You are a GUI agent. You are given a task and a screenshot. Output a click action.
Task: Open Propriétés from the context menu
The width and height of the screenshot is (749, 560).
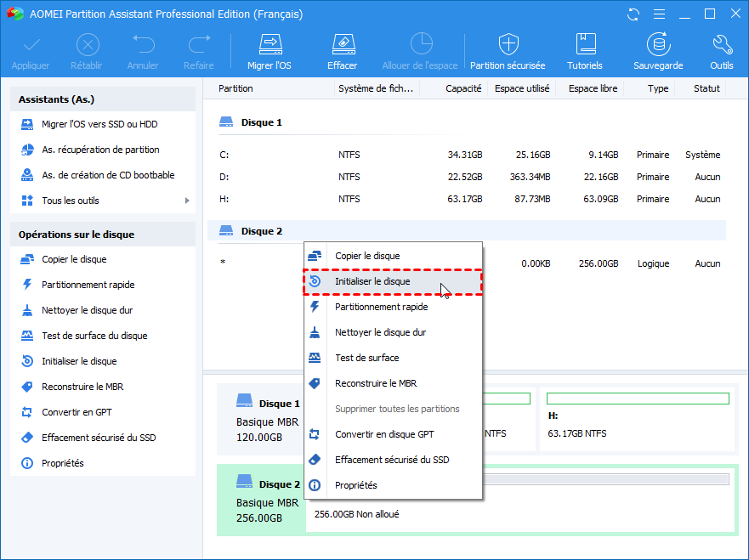coord(355,485)
